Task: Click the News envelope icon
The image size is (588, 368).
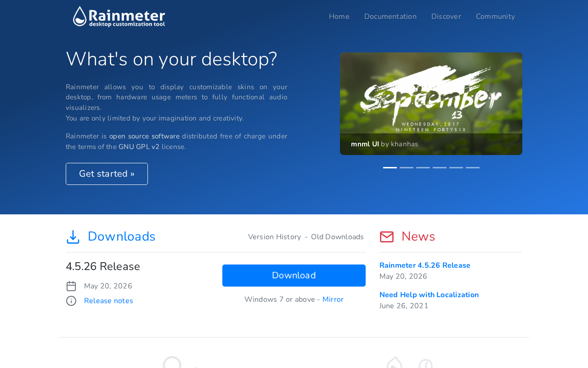Action: tap(387, 237)
